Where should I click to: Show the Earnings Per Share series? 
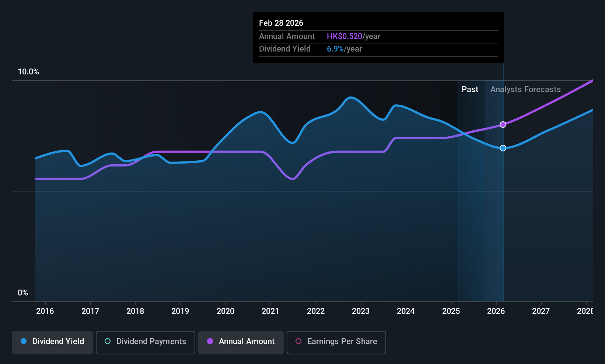336,342
